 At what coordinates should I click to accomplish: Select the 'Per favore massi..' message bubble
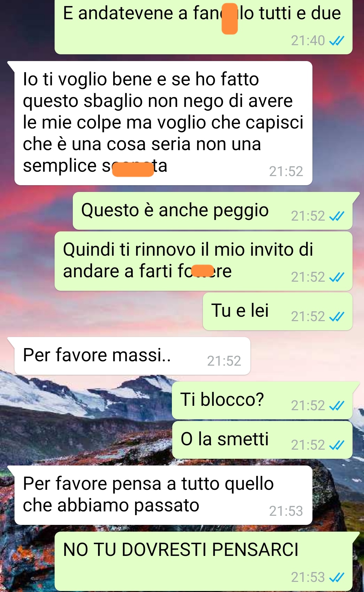[132, 356]
